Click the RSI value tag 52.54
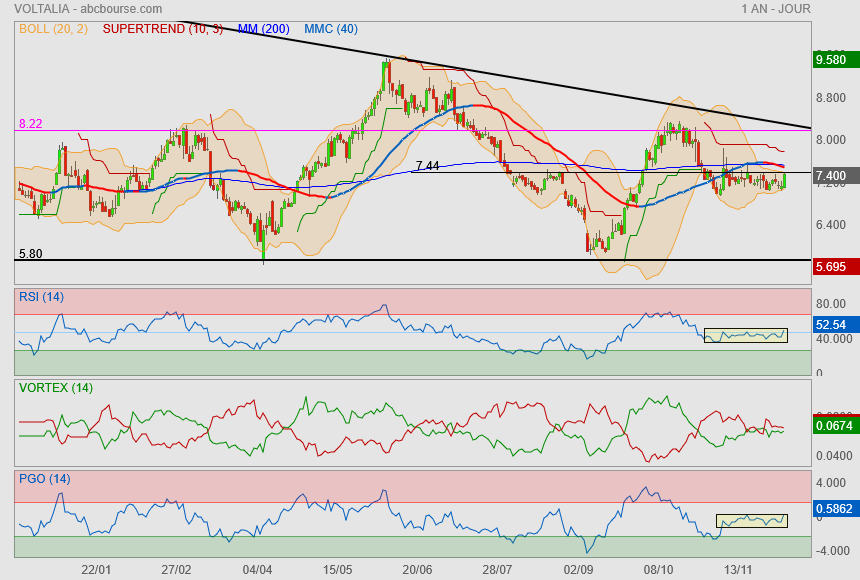 click(x=832, y=325)
